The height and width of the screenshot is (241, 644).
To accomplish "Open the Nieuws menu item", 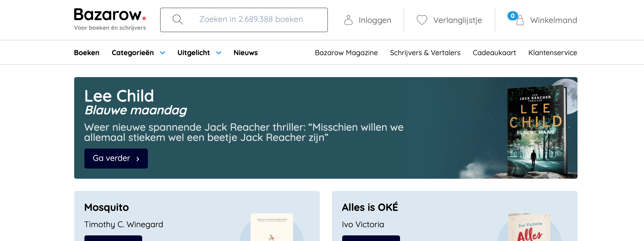I will pos(246,53).
